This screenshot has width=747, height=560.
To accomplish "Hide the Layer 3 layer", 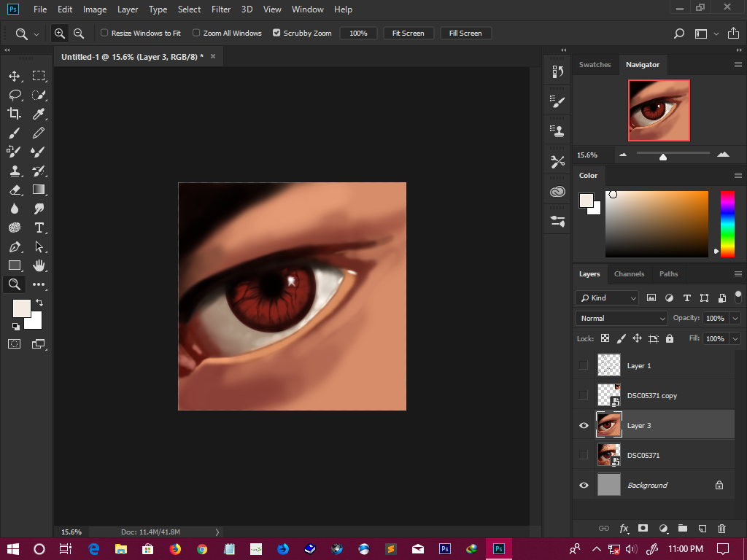I will pyautogui.click(x=584, y=425).
